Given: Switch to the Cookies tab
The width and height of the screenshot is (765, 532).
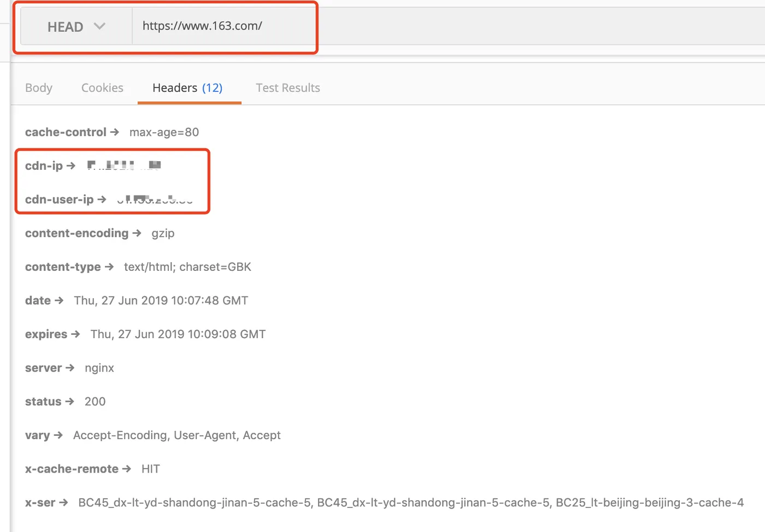Looking at the screenshot, I should (x=102, y=88).
